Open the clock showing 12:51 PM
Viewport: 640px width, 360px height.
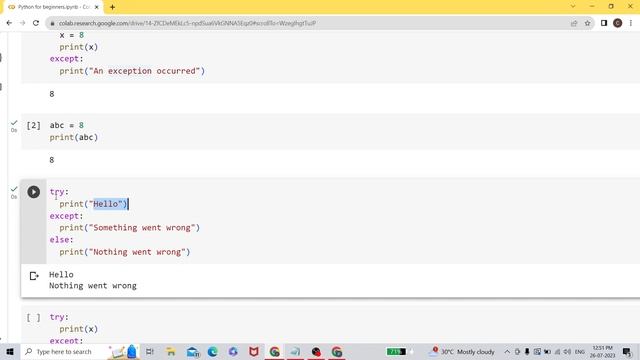tap(602, 351)
